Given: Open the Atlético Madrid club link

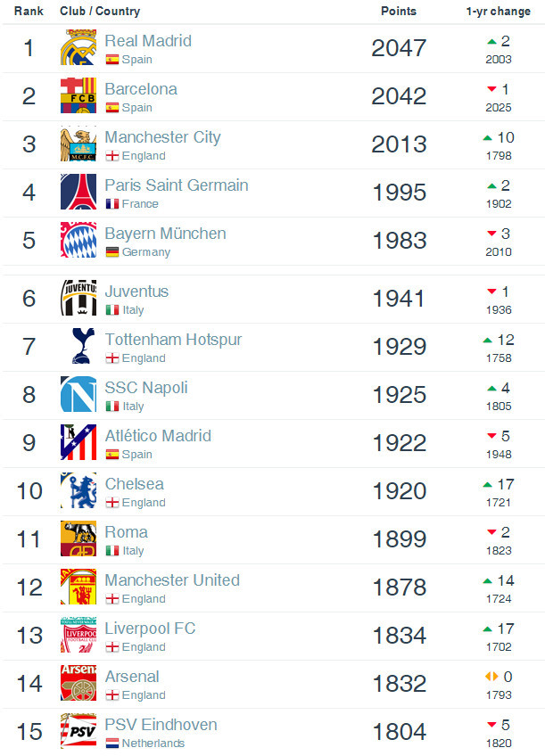Looking at the screenshot, I should (x=158, y=436).
